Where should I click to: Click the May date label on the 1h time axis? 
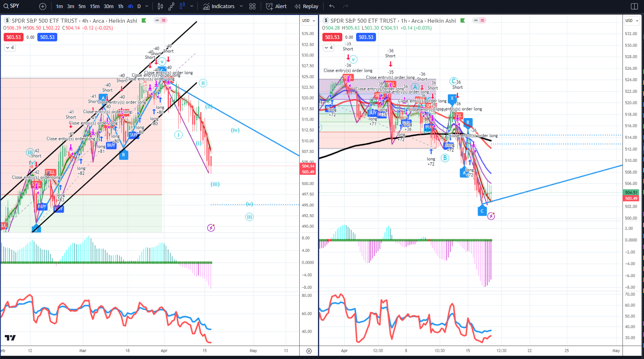[616, 350]
